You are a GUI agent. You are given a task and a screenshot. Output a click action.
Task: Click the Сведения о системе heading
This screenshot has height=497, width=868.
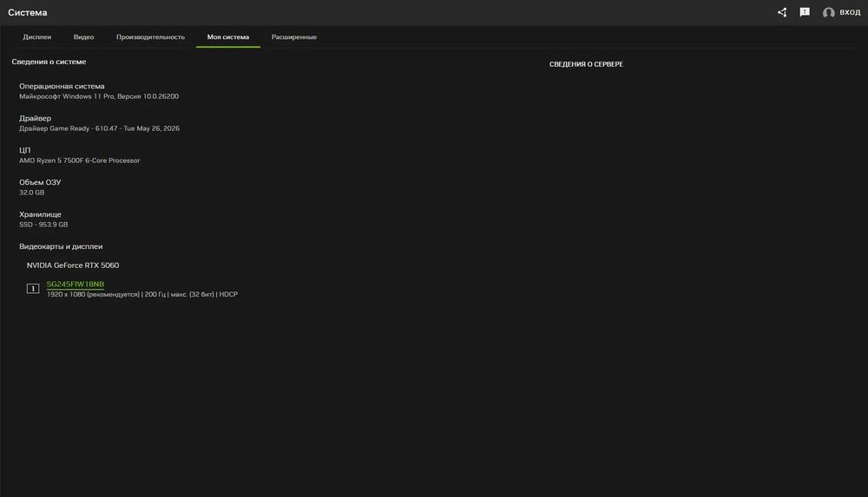tap(49, 62)
